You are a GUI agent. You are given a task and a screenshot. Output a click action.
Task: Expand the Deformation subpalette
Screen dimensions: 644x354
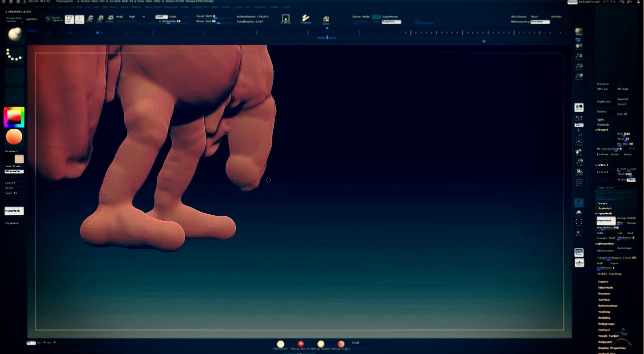pyautogui.click(x=608, y=306)
